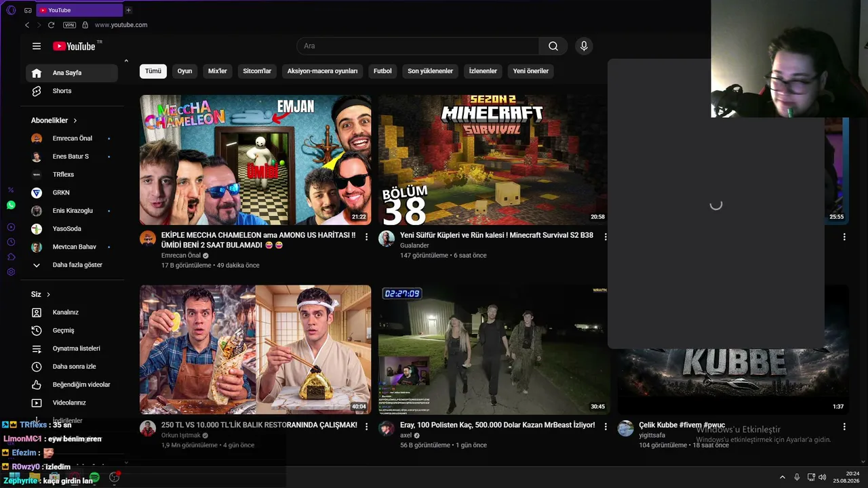
Task: Open the VPN badge in the address bar
Action: coord(69,25)
